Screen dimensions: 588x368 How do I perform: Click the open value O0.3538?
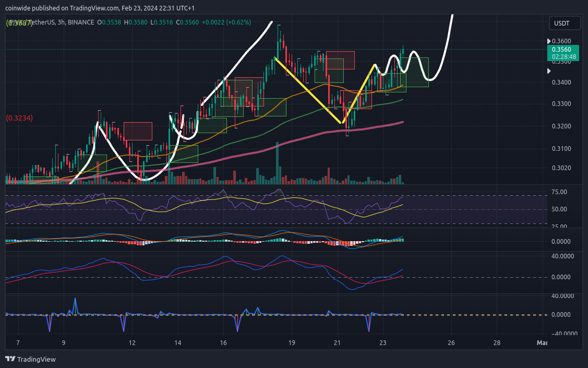point(109,22)
